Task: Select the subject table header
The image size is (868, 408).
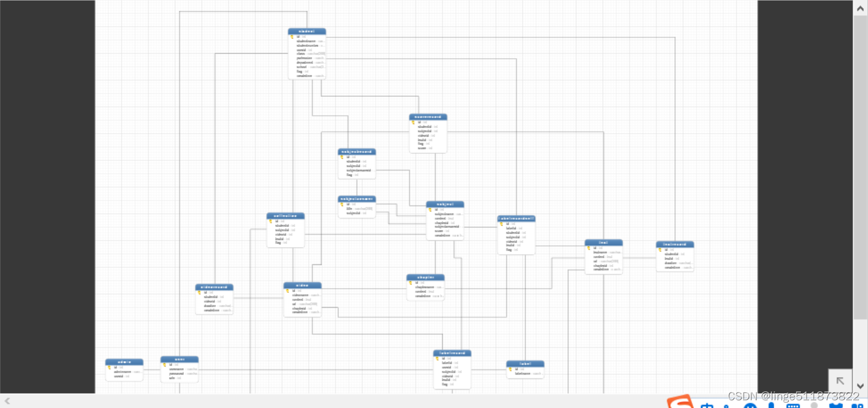Action: tap(445, 203)
